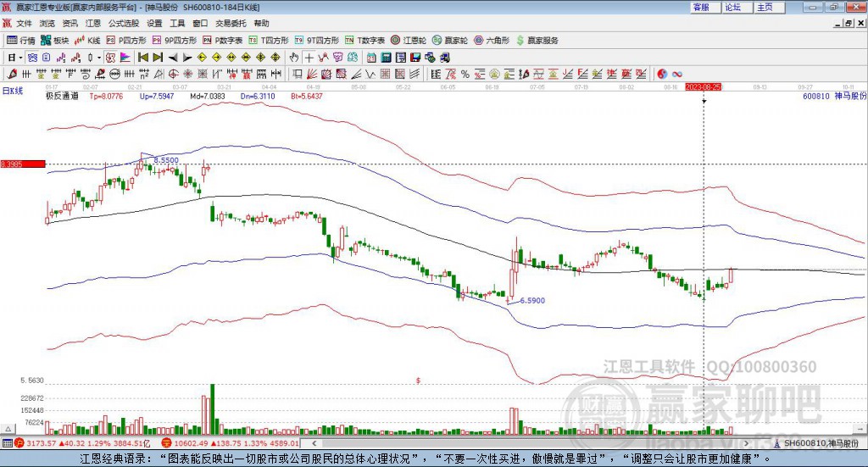Open the T数字表 tool

(x=364, y=41)
